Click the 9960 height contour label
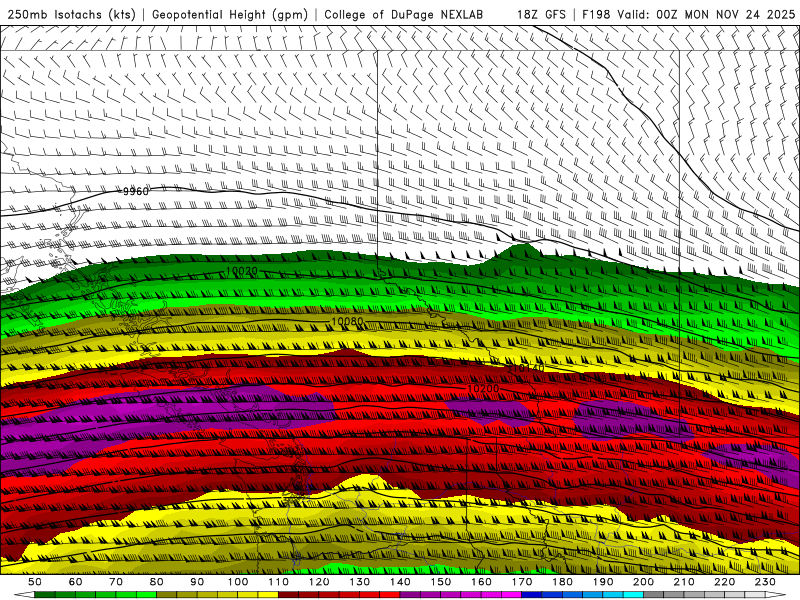800x600 pixels. 136,191
